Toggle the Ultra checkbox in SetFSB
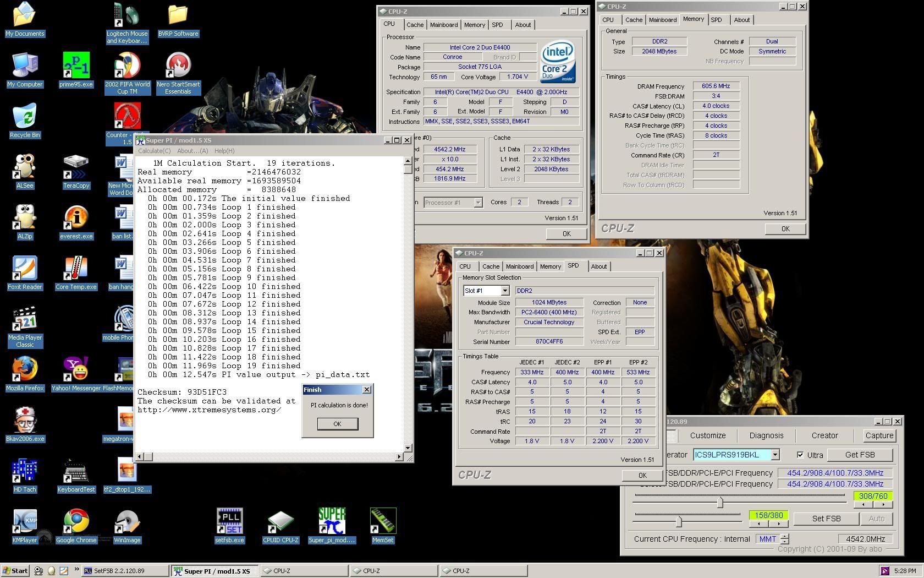This screenshot has height=578, width=924. [x=800, y=455]
